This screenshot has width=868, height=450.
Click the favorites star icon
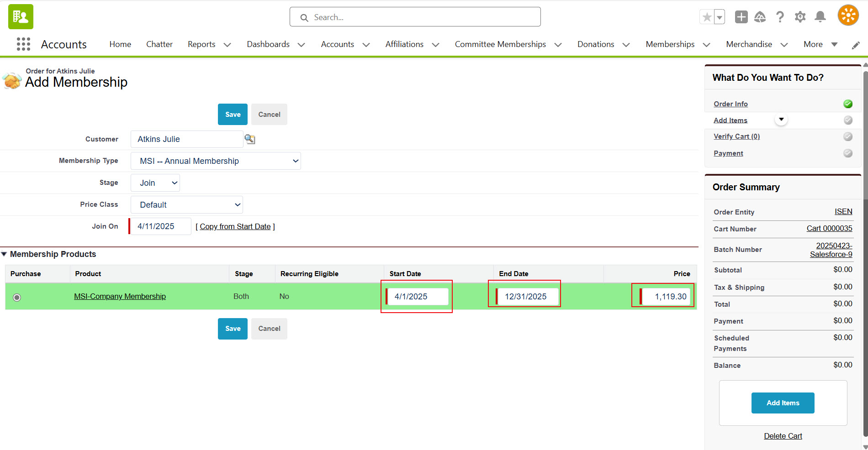pyautogui.click(x=707, y=17)
